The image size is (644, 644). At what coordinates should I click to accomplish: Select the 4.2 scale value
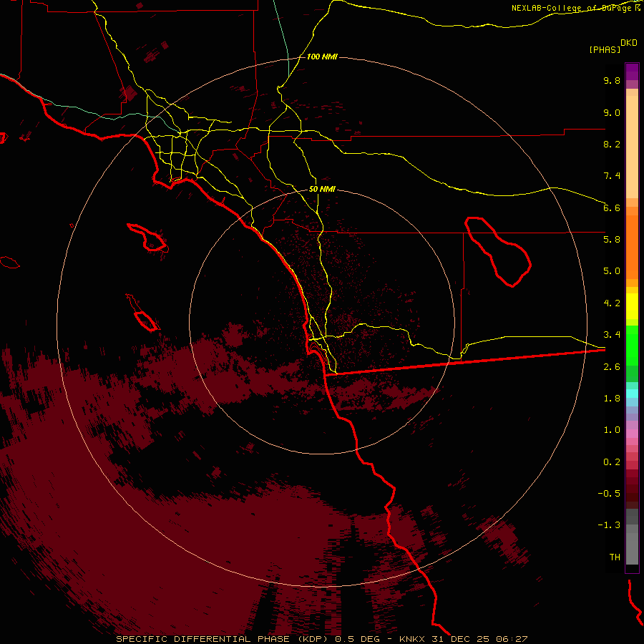[612, 303]
